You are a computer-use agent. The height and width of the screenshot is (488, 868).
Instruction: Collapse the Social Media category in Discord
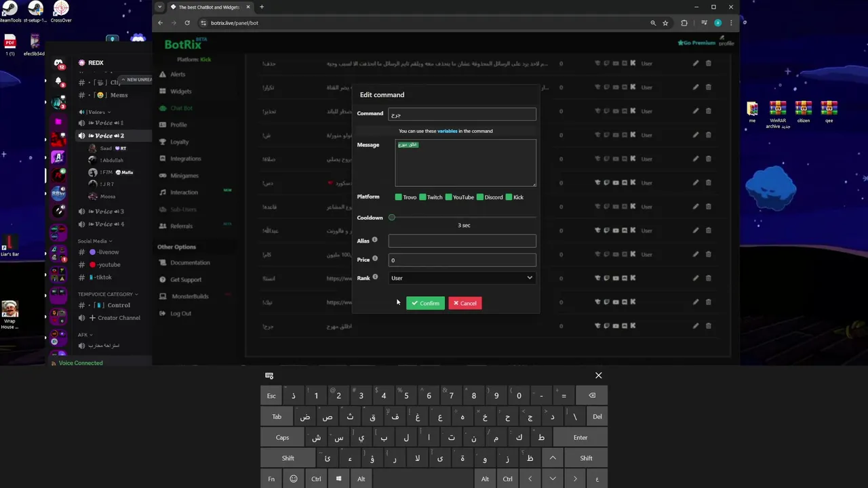pyautogui.click(x=94, y=241)
